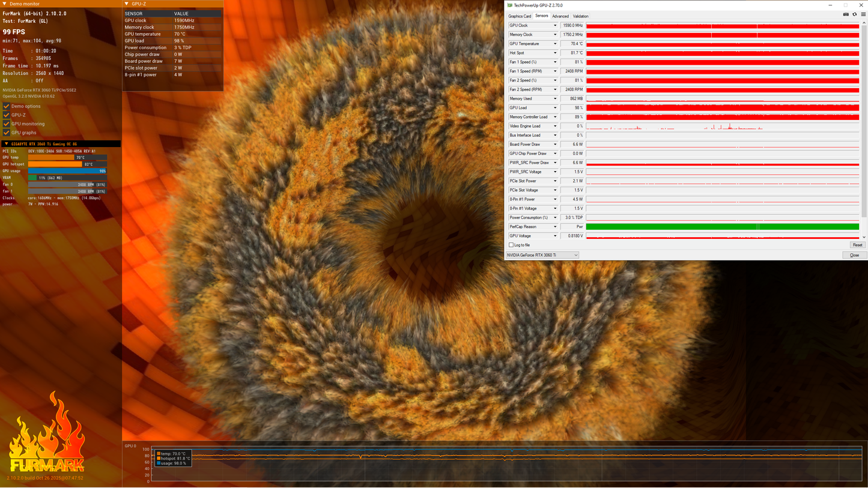The width and height of the screenshot is (868, 488).
Task: Open the GPU-Z hamburger menu
Action: [x=862, y=14]
